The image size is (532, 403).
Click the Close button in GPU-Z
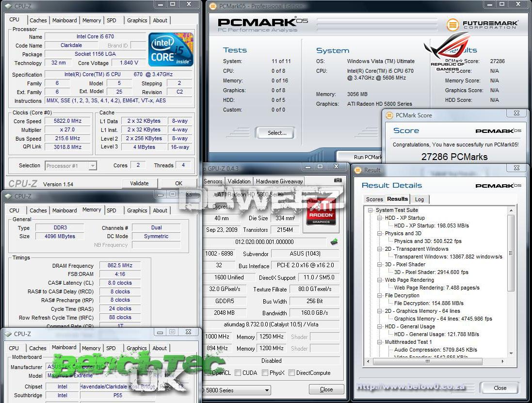(x=326, y=389)
